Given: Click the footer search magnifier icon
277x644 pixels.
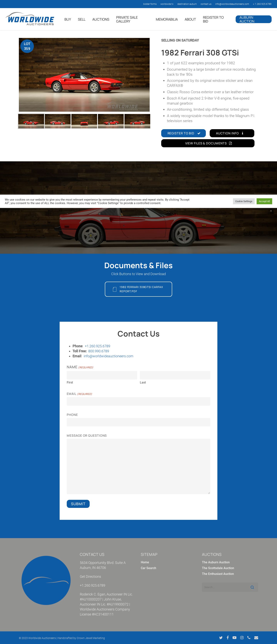Looking at the screenshot, I should pos(252,587).
